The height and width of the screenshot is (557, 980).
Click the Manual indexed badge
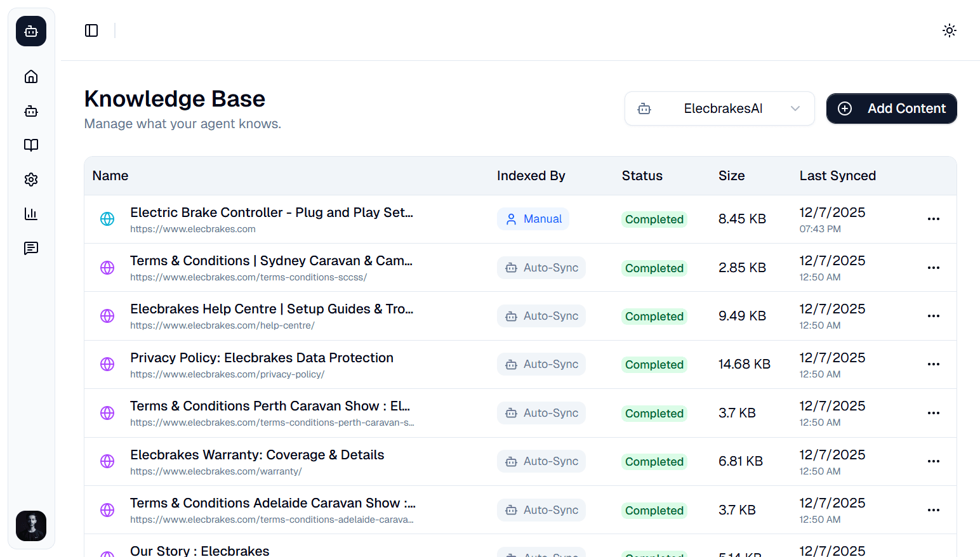coord(533,218)
